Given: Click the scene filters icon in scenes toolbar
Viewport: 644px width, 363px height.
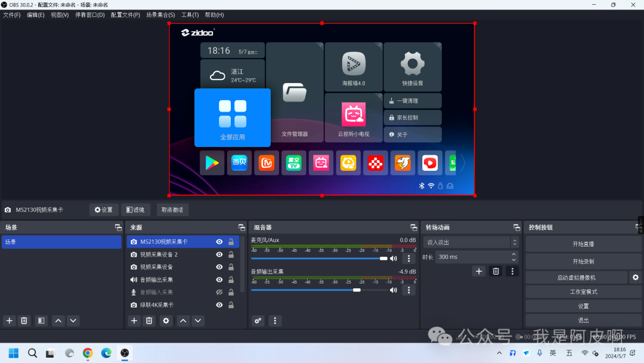Looking at the screenshot, I should [x=41, y=321].
